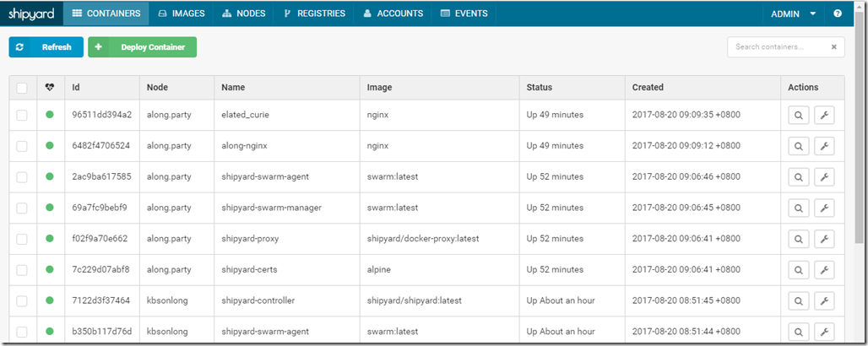
Task: Inspect the elated_curie container via magnifier icon
Action: (798, 115)
